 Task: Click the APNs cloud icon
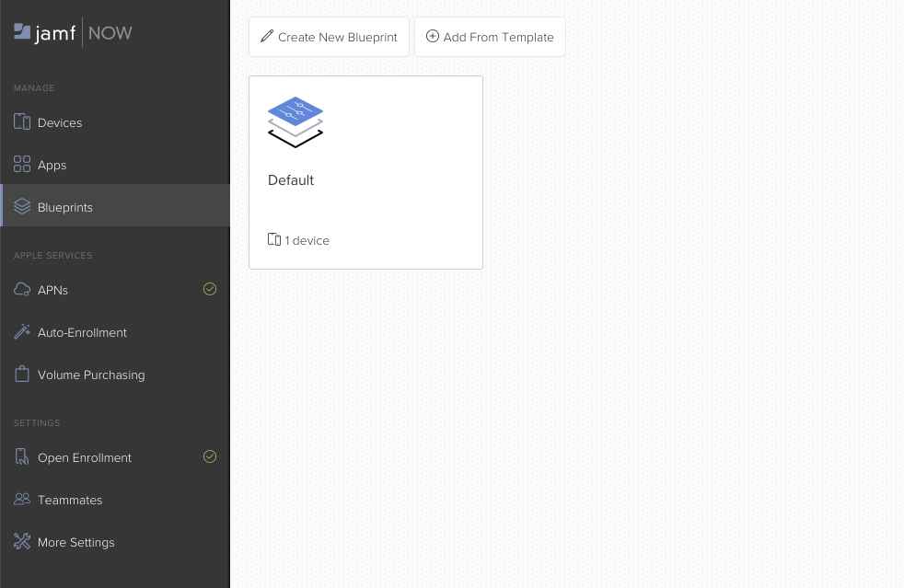[x=22, y=290]
